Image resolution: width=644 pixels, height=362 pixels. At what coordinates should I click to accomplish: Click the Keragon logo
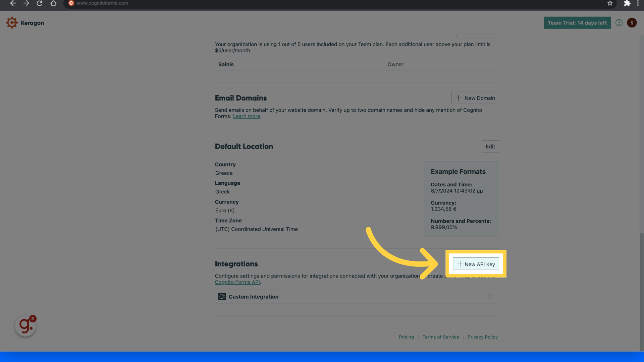click(x=25, y=22)
